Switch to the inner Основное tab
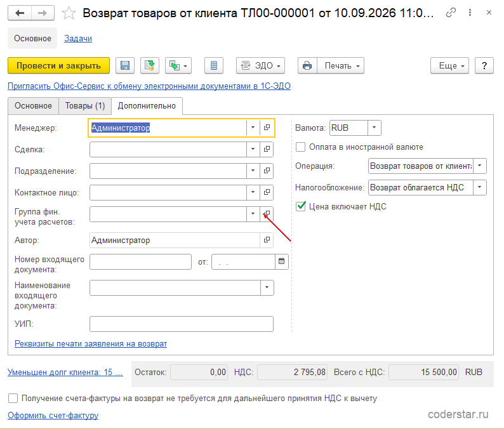The image size is (504, 429). coord(33,106)
